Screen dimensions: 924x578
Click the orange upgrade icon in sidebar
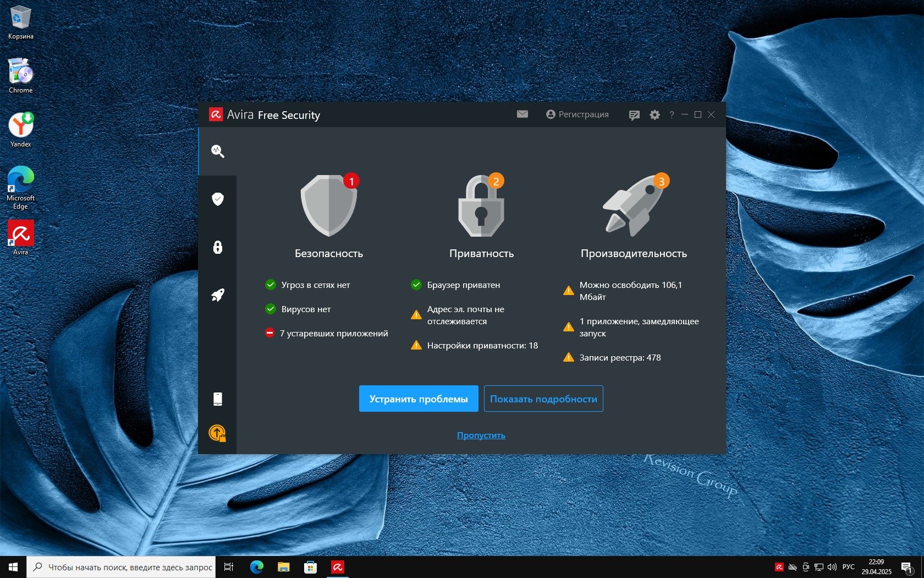tap(217, 434)
